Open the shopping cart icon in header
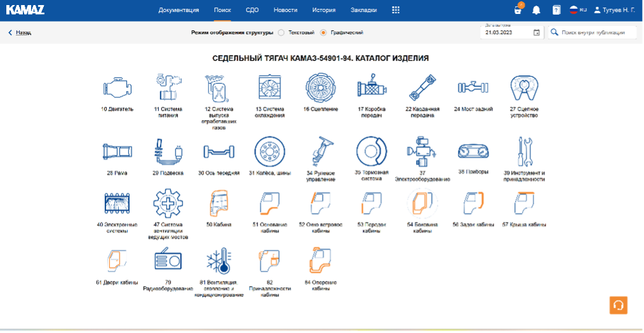The width and height of the screenshot is (644, 333). pos(518,10)
